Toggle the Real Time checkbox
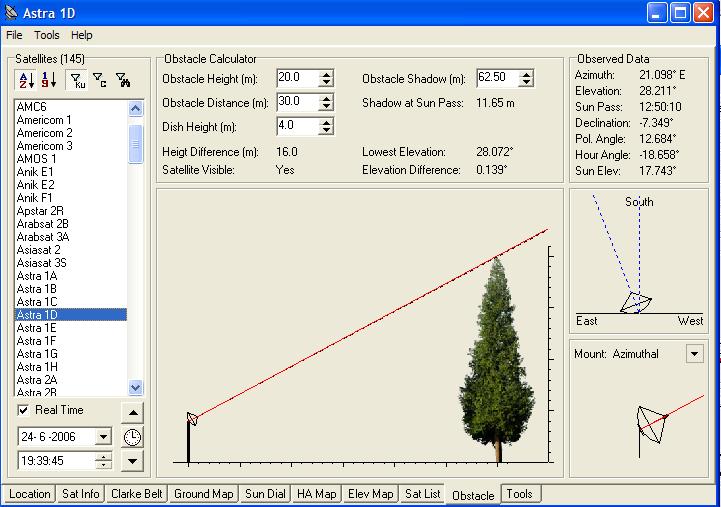Screen dimensions: 721x507 click(23, 410)
